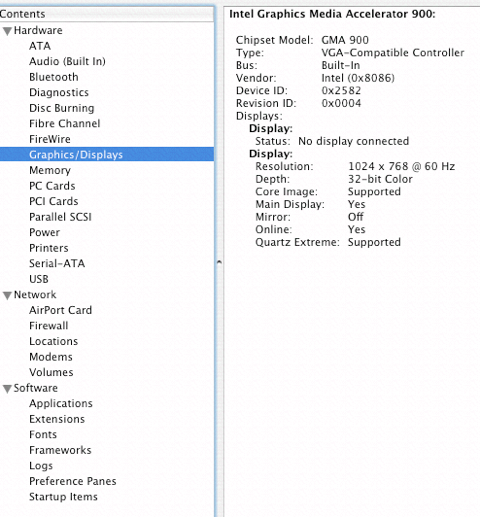480x517 pixels.
Task: Collapse the Network disclosure triangle
Action: point(7,296)
